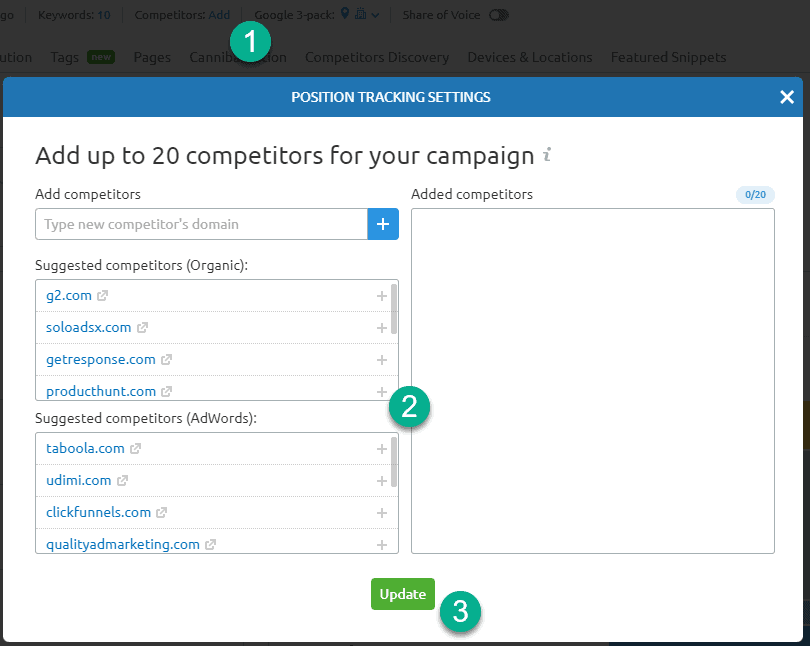Add taboola.com with its plus icon
This screenshot has width=810, height=646.
coord(382,449)
